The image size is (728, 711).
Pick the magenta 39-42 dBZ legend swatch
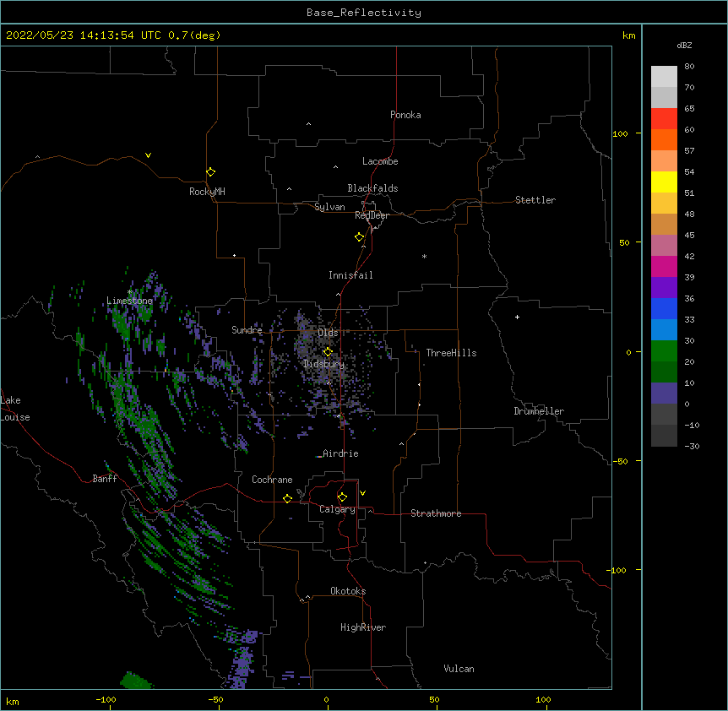664,266
